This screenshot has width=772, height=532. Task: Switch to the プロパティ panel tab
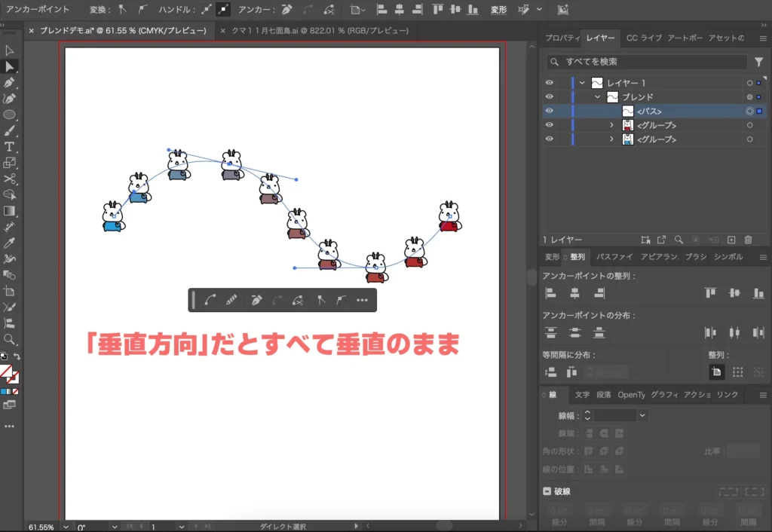click(x=562, y=38)
